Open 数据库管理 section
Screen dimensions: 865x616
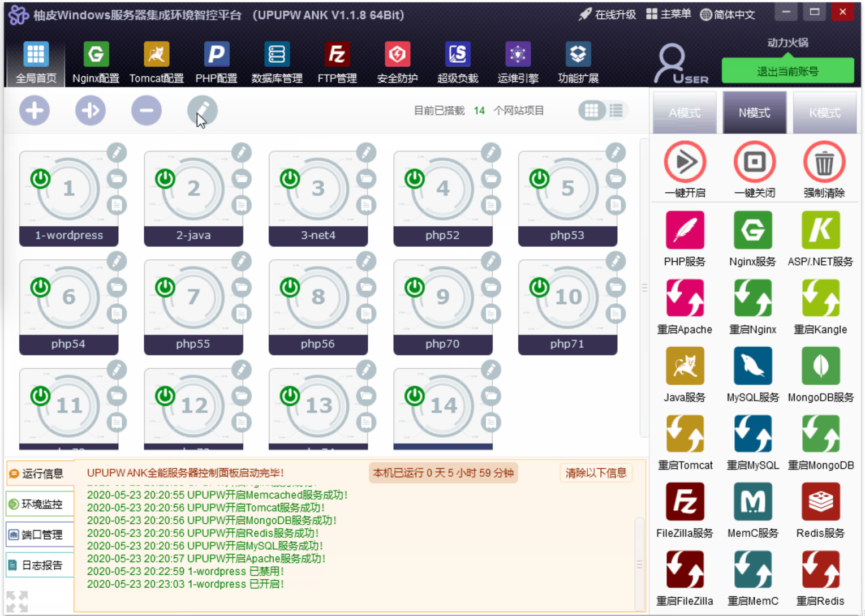[277, 63]
